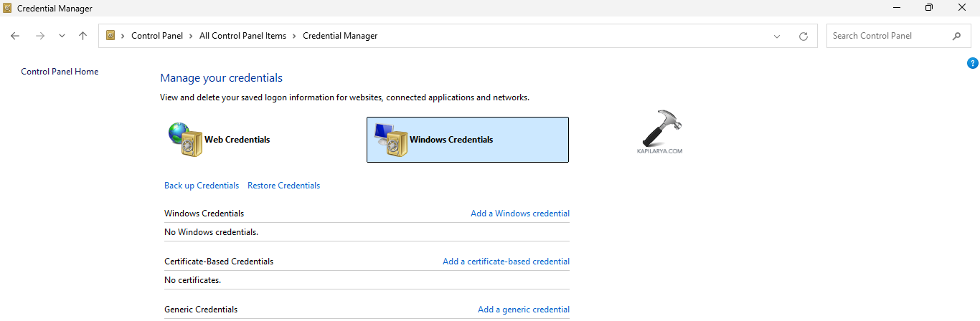This screenshot has width=980, height=321.
Task: Select the Web Credentials tab label
Action: click(x=237, y=140)
